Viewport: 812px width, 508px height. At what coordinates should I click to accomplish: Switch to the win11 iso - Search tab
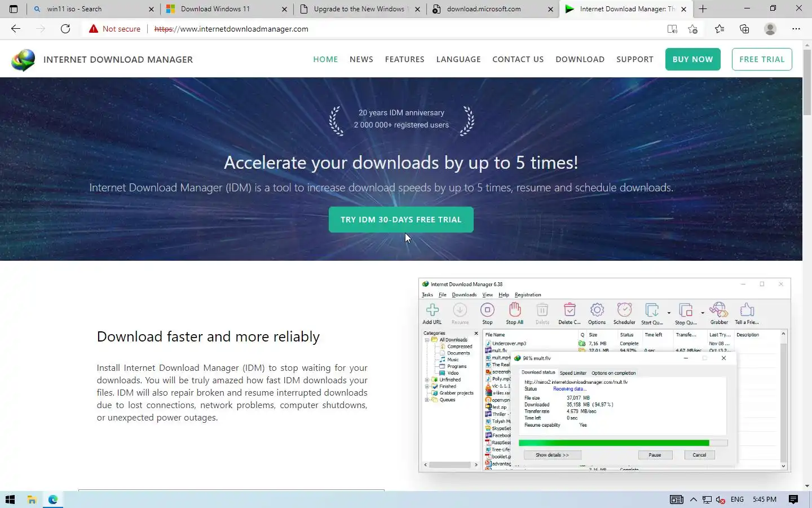[94, 9]
